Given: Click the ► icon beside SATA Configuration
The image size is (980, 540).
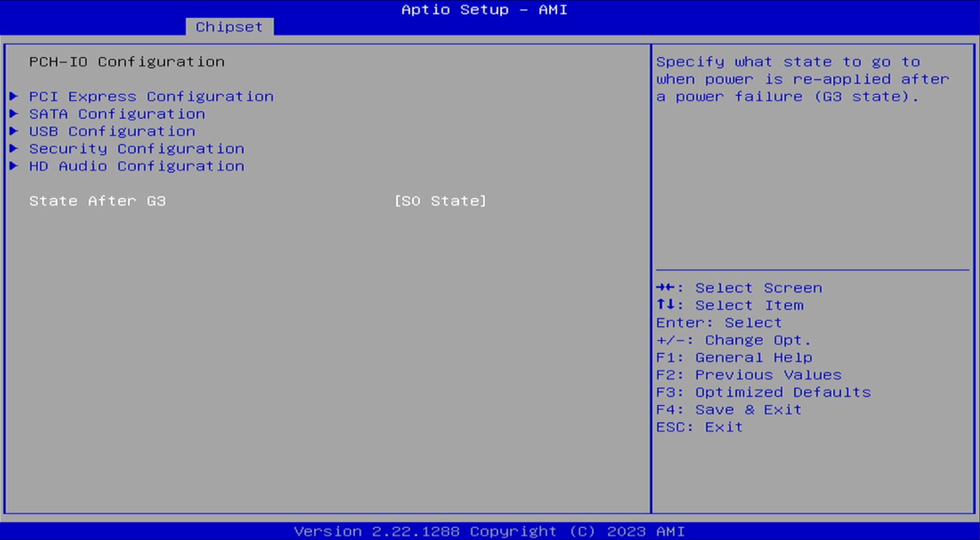Looking at the screenshot, I should click(x=15, y=113).
